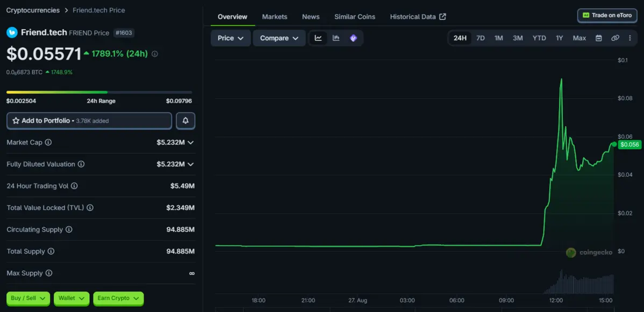Click the 1789.1% (24h) change text

coord(119,54)
